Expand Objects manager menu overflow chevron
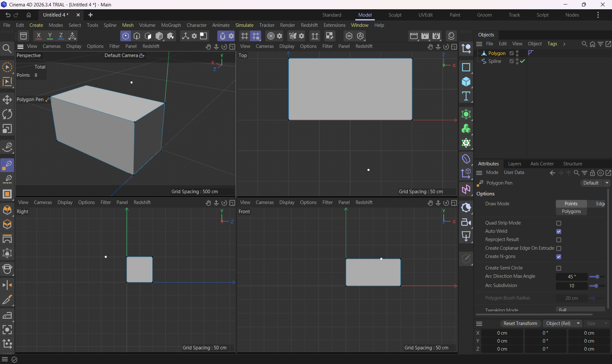This screenshot has width=612, height=364. (x=564, y=44)
